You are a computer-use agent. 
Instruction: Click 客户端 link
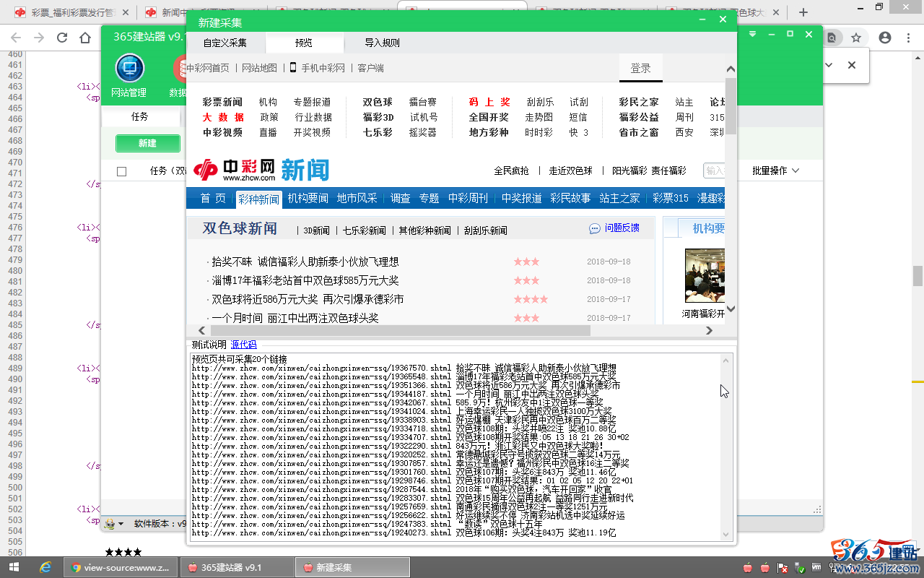pyautogui.click(x=370, y=68)
